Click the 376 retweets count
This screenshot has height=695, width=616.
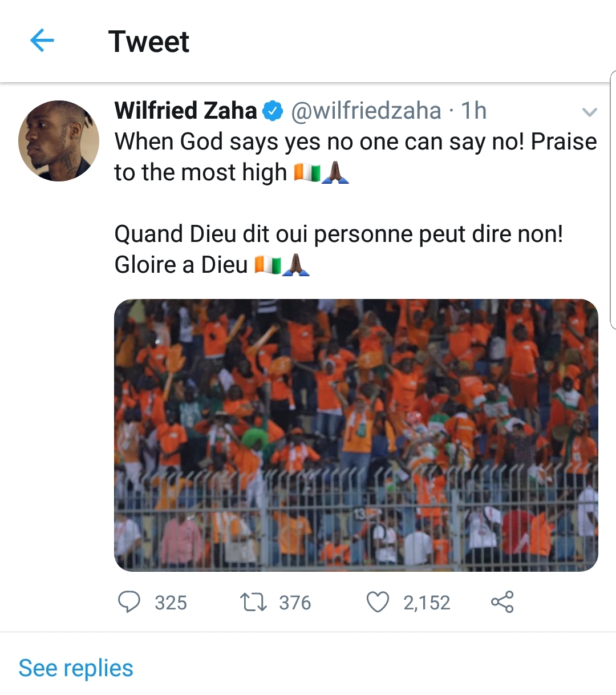pos(295,603)
